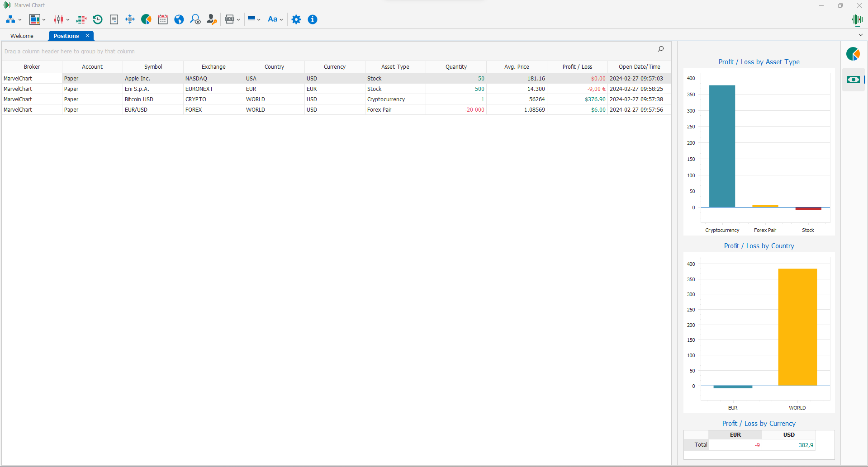Select the Positions tab
Viewport: 868px width, 467px height.
pyautogui.click(x=66, y=36)
